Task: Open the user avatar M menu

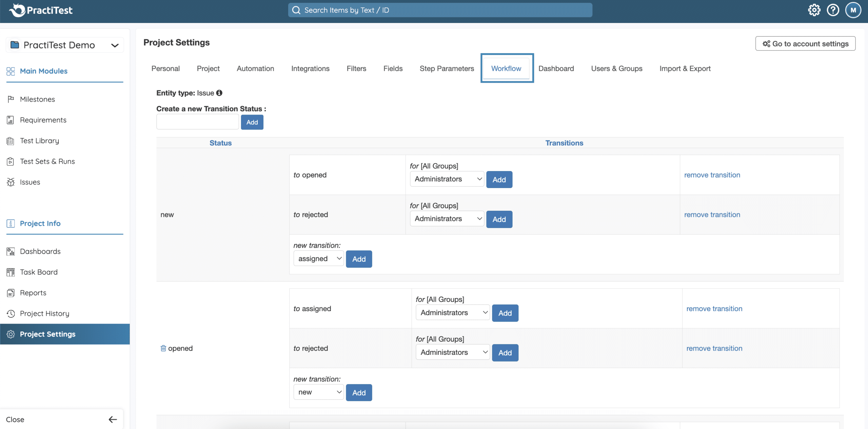Action: (853, 10)
